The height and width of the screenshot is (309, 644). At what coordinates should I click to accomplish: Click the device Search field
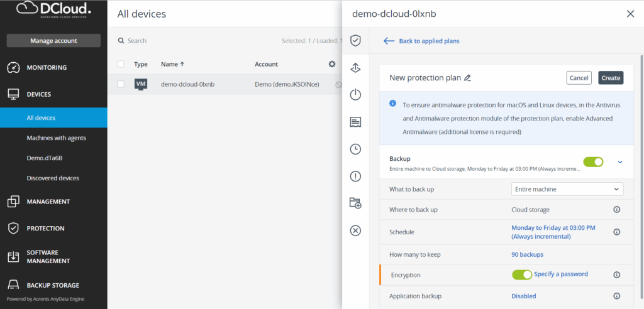point(189,41)
